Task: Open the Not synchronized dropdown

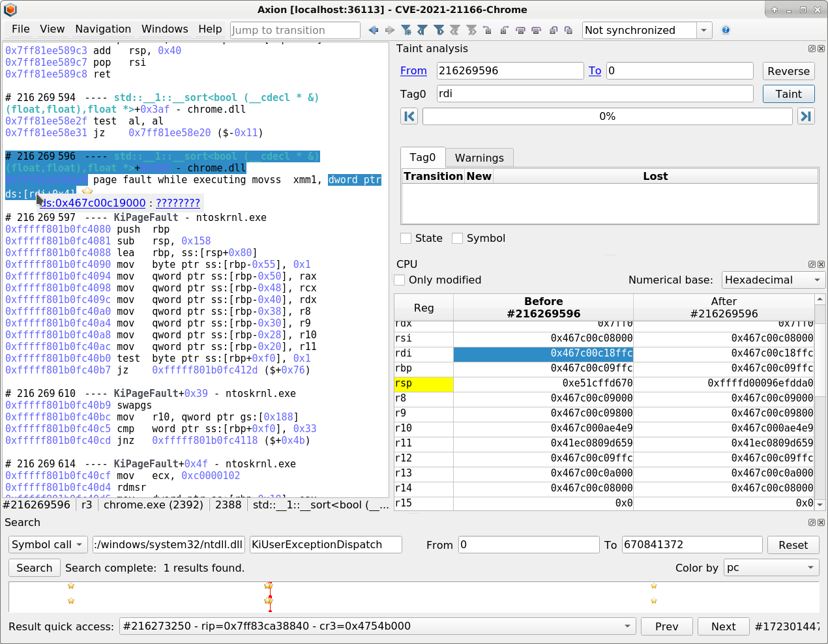Action: click(x=703, y=31)
